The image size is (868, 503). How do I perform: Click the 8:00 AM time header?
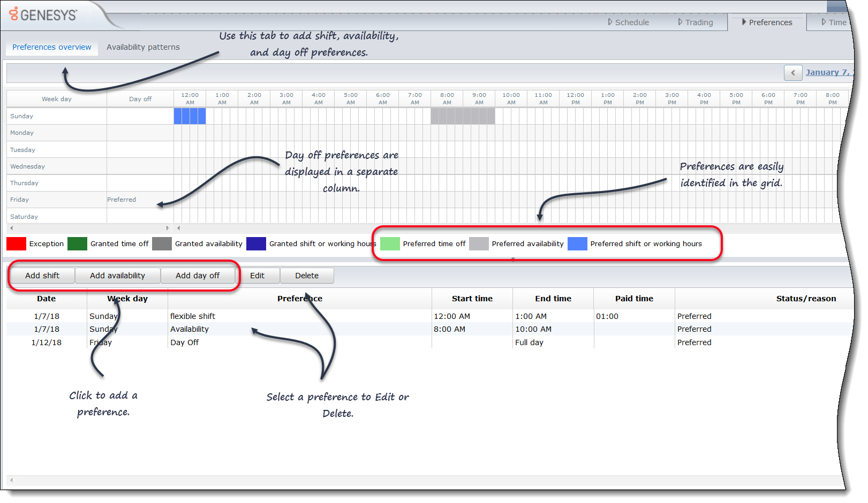(x=447, y=98)
